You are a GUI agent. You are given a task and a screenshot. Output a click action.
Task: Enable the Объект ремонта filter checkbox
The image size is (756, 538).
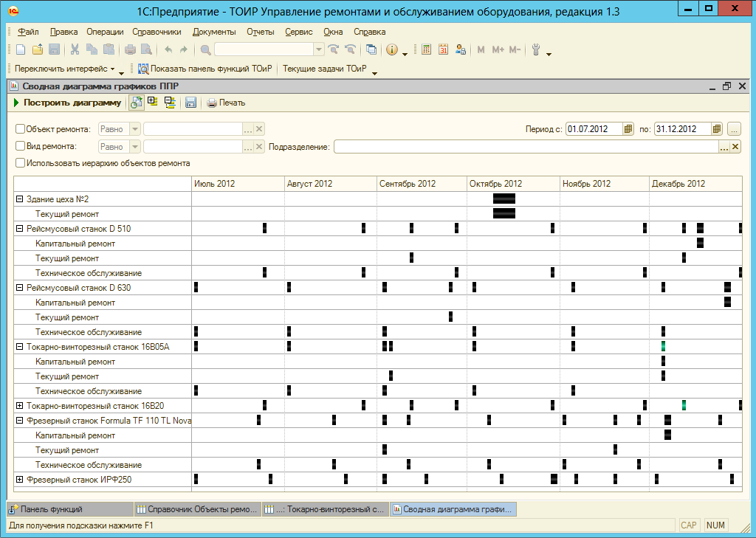tap(21, 128)
